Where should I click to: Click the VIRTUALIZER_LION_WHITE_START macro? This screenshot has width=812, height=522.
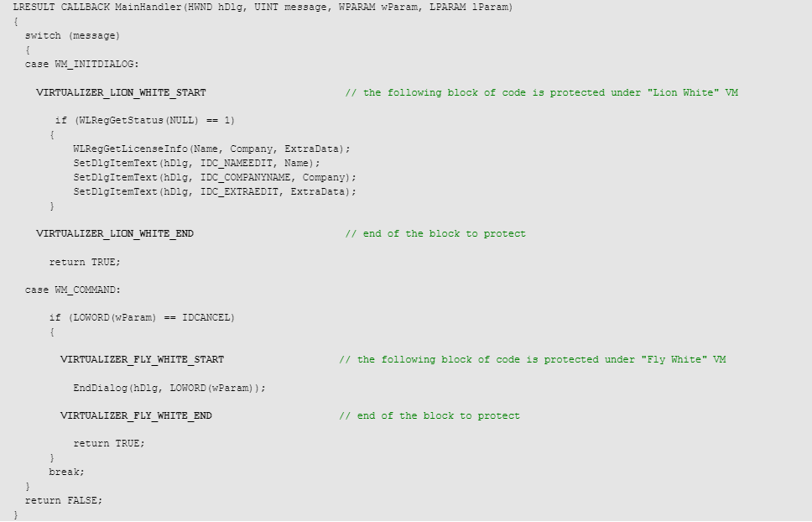(121, 92)
